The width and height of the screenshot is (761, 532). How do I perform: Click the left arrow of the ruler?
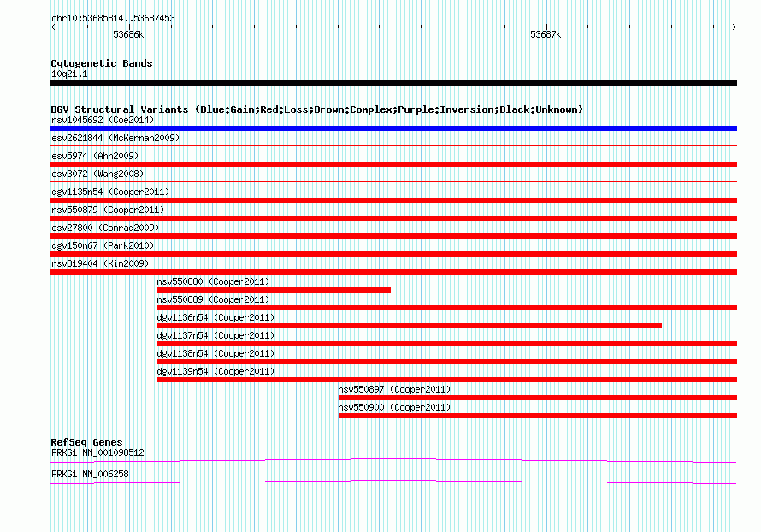[x=53, y=27]
